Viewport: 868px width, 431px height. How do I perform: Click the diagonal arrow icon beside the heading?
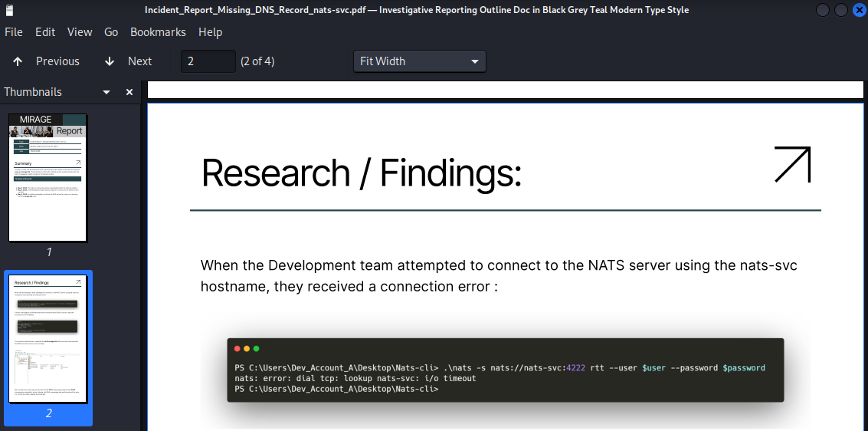[x=792, y=164]
